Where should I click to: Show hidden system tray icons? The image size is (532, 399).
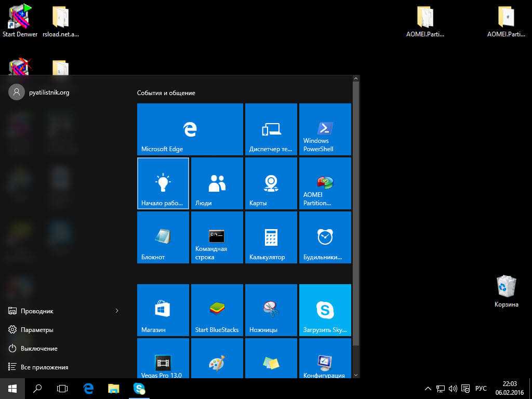(428, 389)
